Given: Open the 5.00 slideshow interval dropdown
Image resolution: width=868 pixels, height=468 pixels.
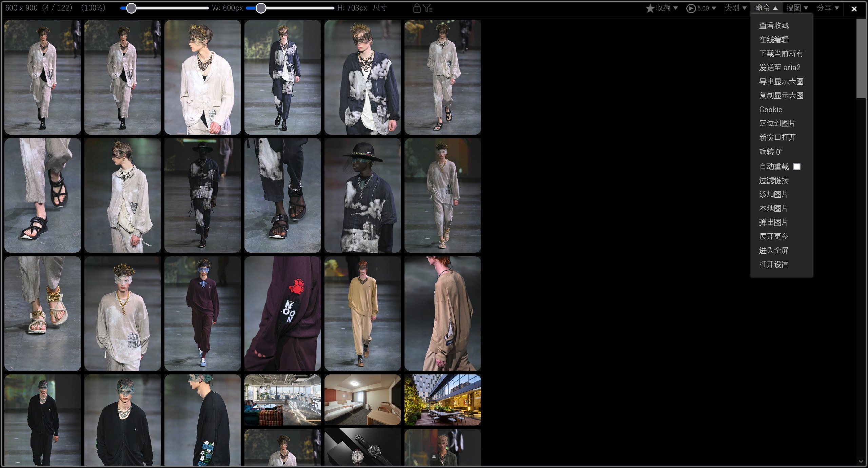Looking at the screenshot, I should pyautogui.click(x=714, y=8).
